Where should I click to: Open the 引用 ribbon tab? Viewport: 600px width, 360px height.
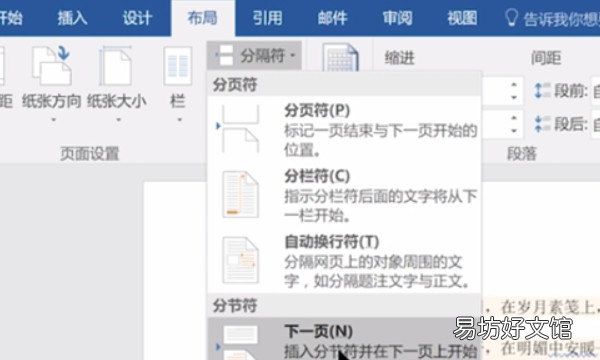[267, 18]
